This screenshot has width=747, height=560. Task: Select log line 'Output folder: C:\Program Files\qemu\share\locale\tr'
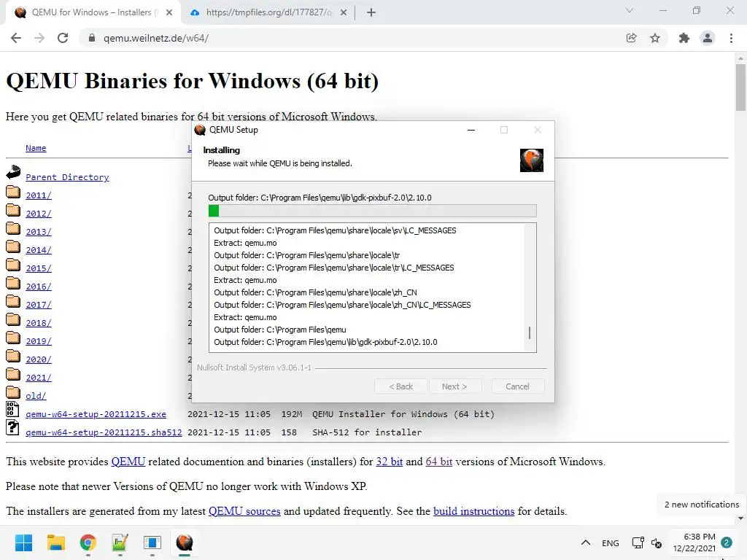coord(307,255)
